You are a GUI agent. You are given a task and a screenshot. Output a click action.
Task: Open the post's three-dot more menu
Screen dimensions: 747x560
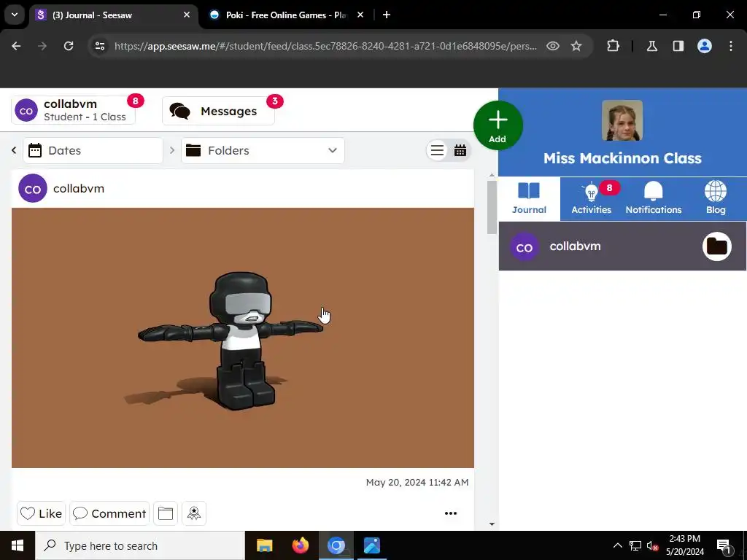(x=451, y=513)
